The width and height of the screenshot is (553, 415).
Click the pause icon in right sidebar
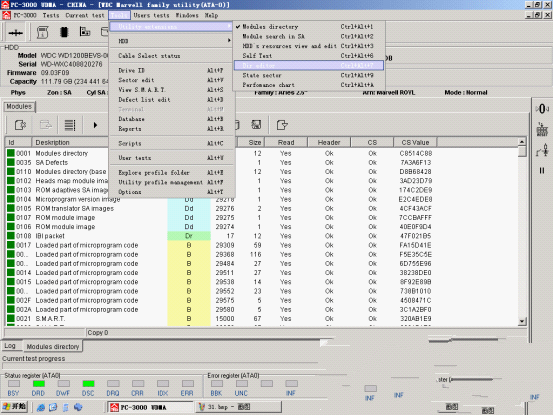coord(542,171)
